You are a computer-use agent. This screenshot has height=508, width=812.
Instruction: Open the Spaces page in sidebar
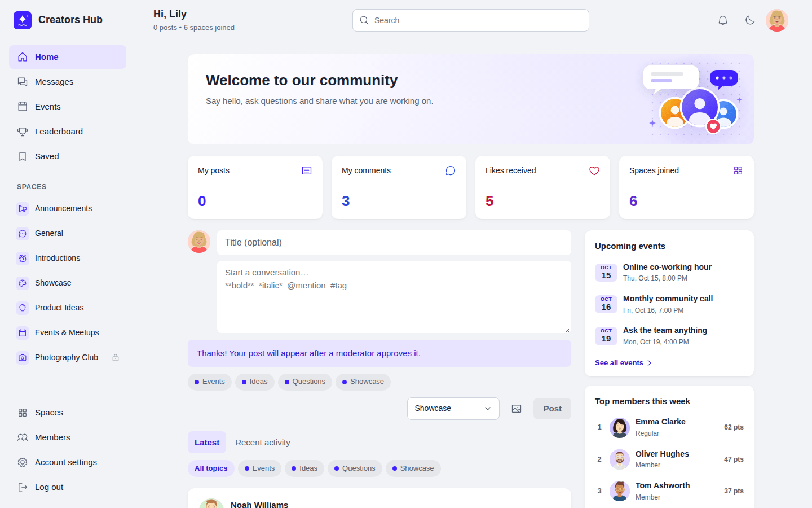68,413
